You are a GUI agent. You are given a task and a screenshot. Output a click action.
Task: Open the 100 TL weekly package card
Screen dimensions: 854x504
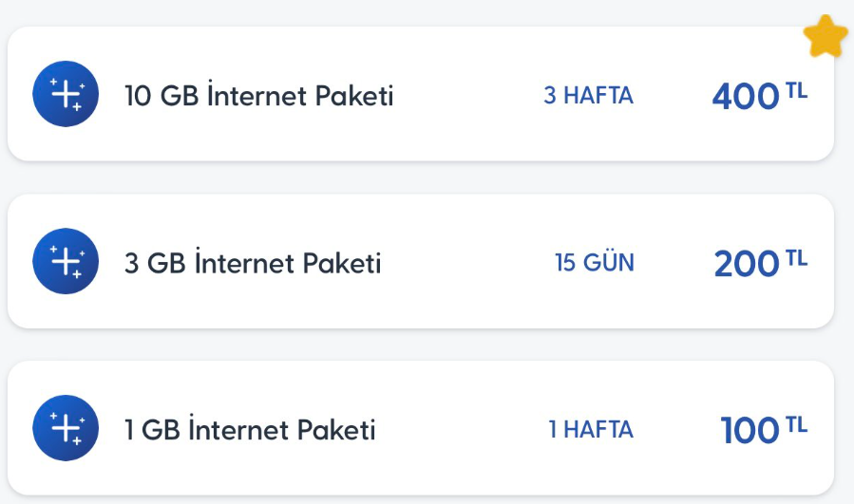[x=421, y=428]
